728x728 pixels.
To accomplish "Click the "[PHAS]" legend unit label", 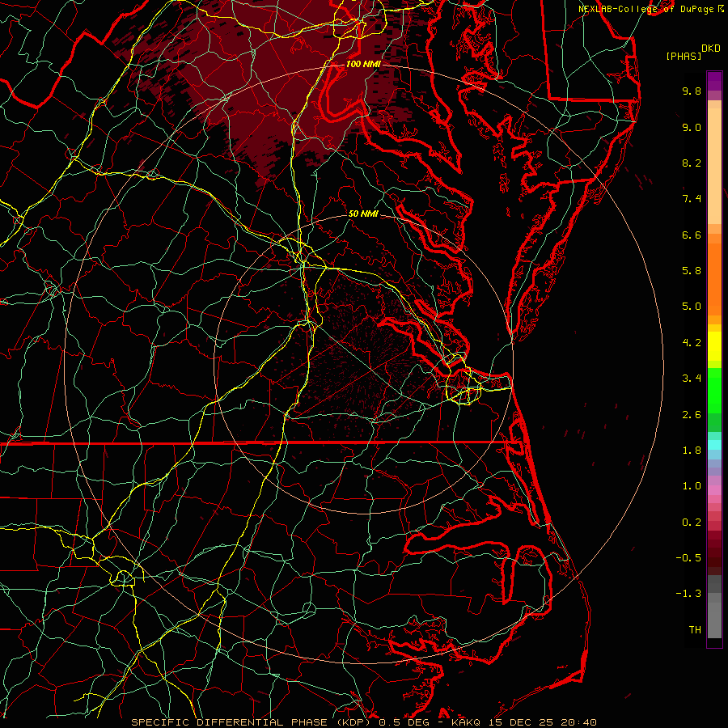I will pyautogui.click(x=683, y=56).
